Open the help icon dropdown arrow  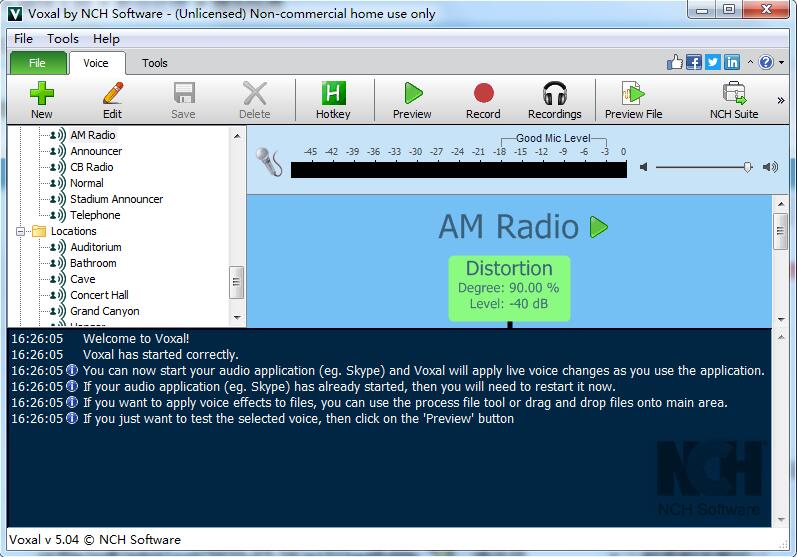tap(780, 62)
